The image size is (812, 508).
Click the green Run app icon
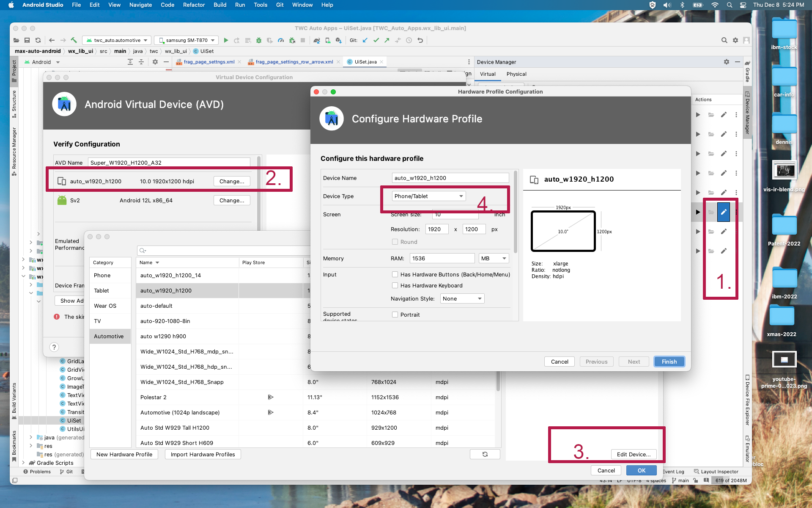tap(226, 40)
